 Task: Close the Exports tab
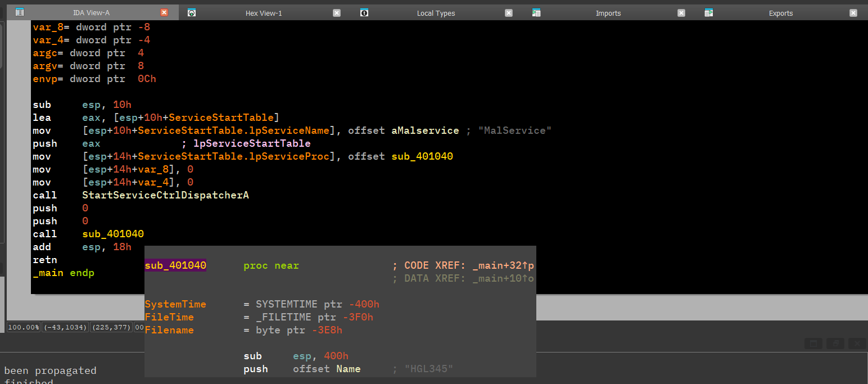[x=853, y=13]
